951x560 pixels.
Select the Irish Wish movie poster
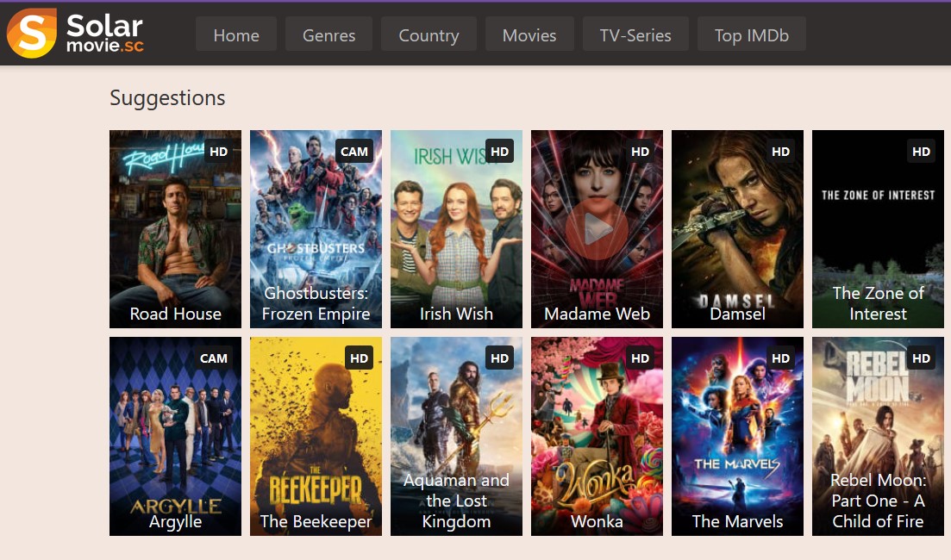(456, 229)
